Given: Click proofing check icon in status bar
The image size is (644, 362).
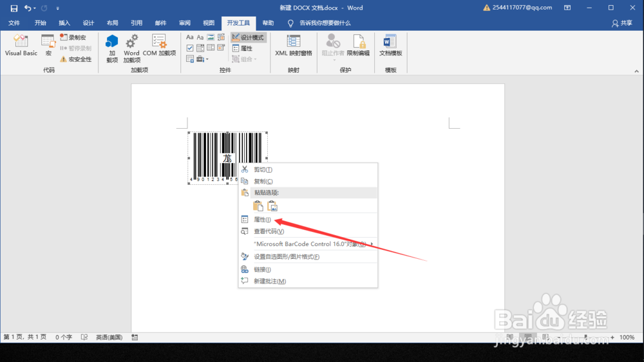Looking at the screenshot, I should pyautogui.click(x=84, y=338).
